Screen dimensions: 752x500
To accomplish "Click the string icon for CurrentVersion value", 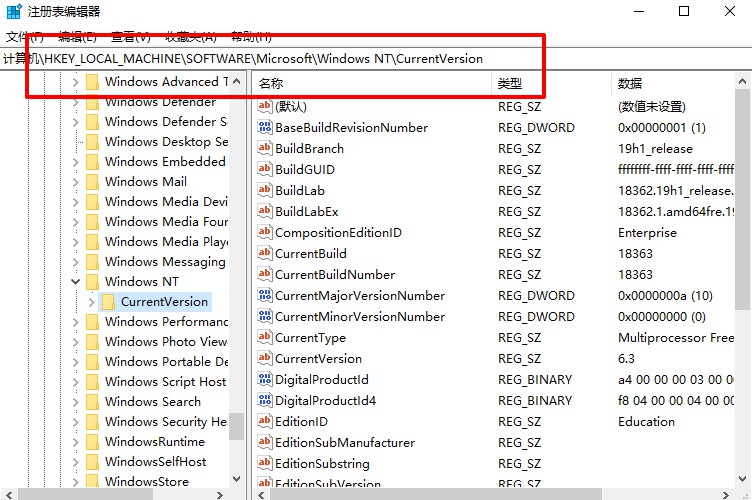I will [x=265, y=358].
